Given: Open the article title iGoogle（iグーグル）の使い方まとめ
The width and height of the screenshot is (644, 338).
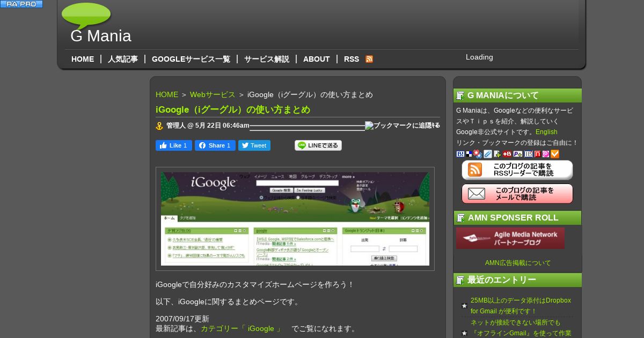Looking at the screenshot, I should (233, 109).
